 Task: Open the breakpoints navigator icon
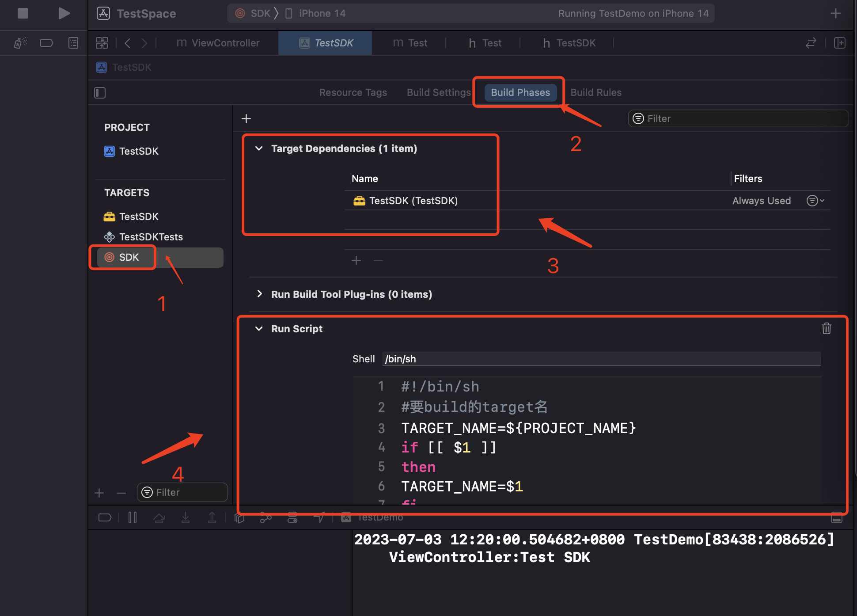[x=46, y=43]
